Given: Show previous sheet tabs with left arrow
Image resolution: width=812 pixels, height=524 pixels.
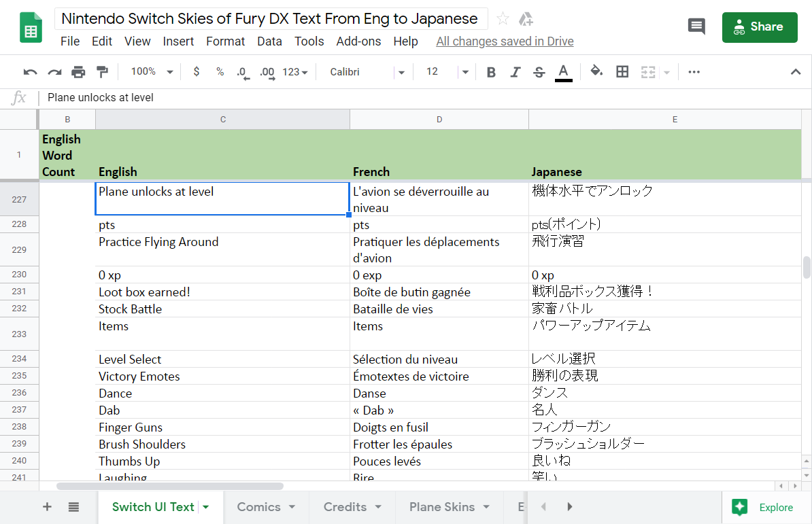Looking at the screenshot, I should click(544, 507).
